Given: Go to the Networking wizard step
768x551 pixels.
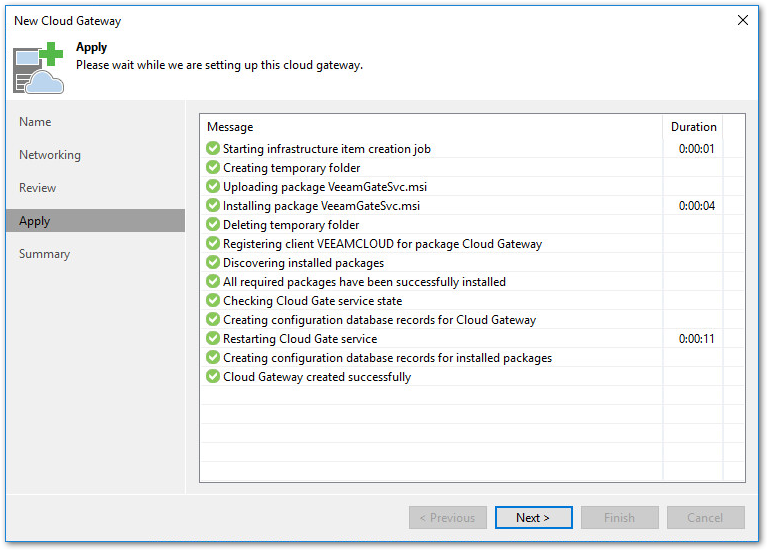Looking at the screenshot, I should point(50,155).
